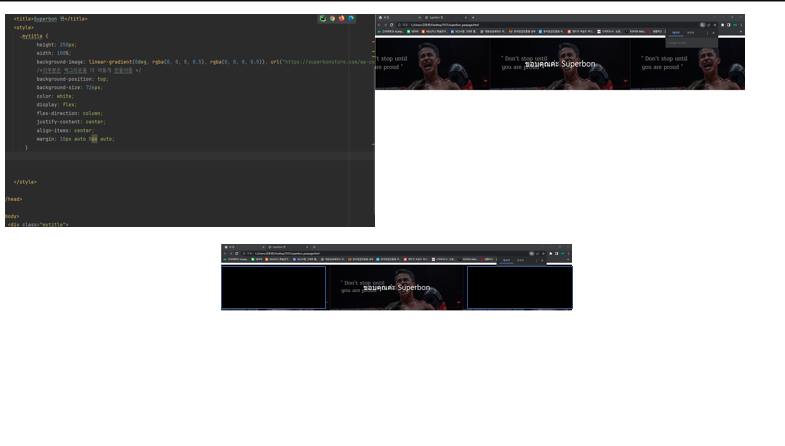
Task: Reload the page in the upper browser window
Action: coord(391,25)
